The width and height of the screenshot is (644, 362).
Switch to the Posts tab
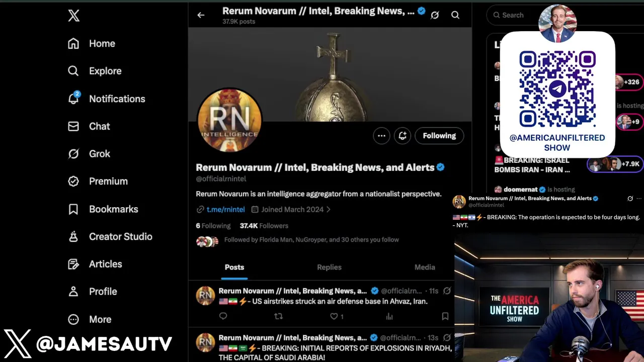point(234,267)
